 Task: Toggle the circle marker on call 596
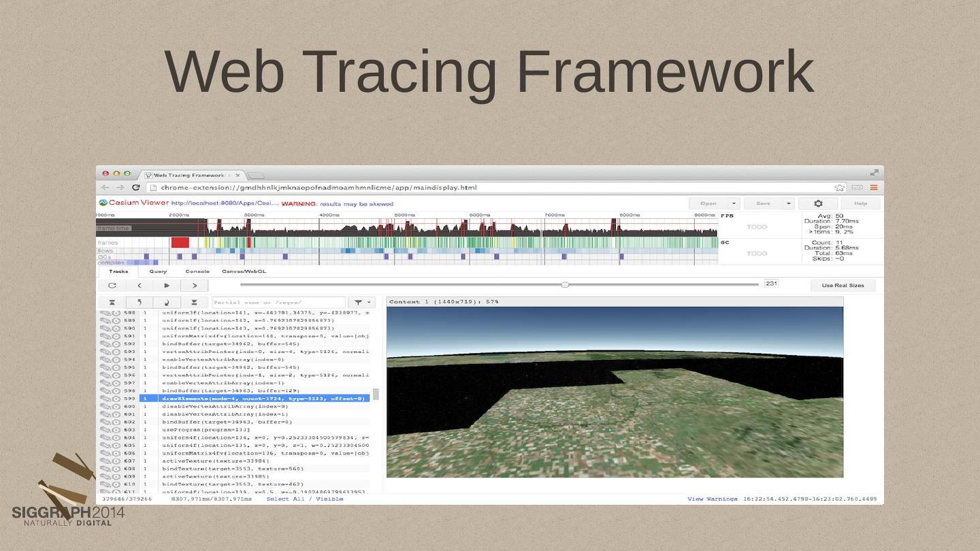pyautogui.click(x=116, y=375)
